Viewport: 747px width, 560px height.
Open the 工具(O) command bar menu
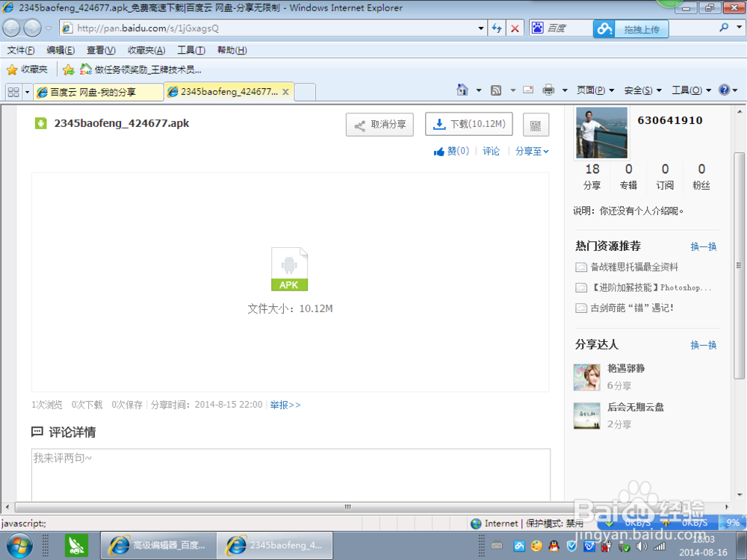click(691, 90)
